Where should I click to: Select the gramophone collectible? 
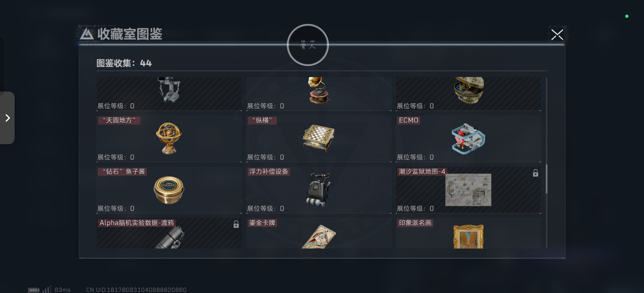point(319,90)
